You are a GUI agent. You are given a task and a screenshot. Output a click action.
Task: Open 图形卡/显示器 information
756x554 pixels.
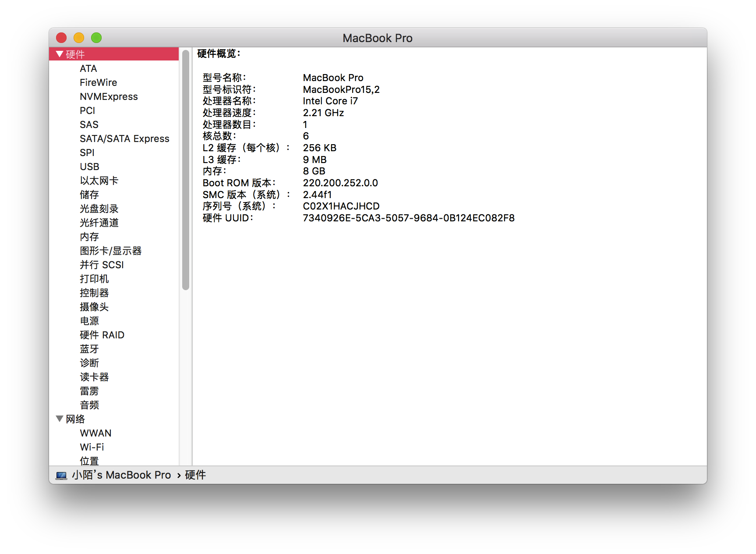tap(111, 251)
